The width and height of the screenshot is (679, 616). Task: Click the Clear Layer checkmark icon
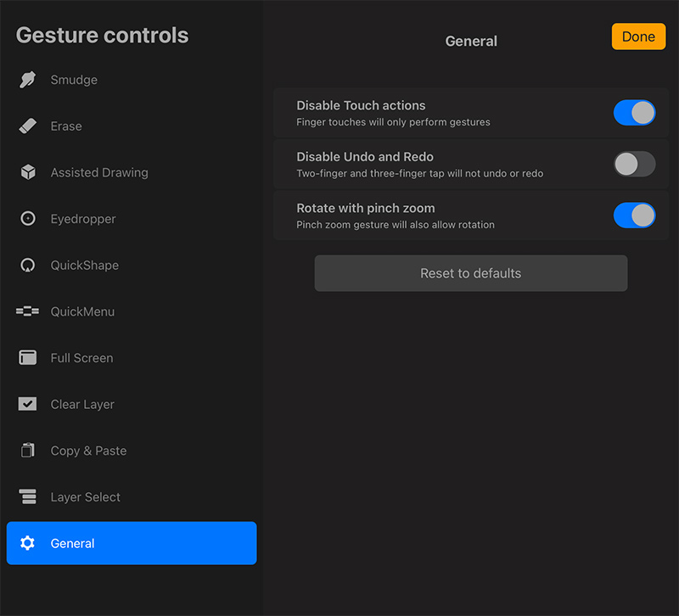pos(27,404)
